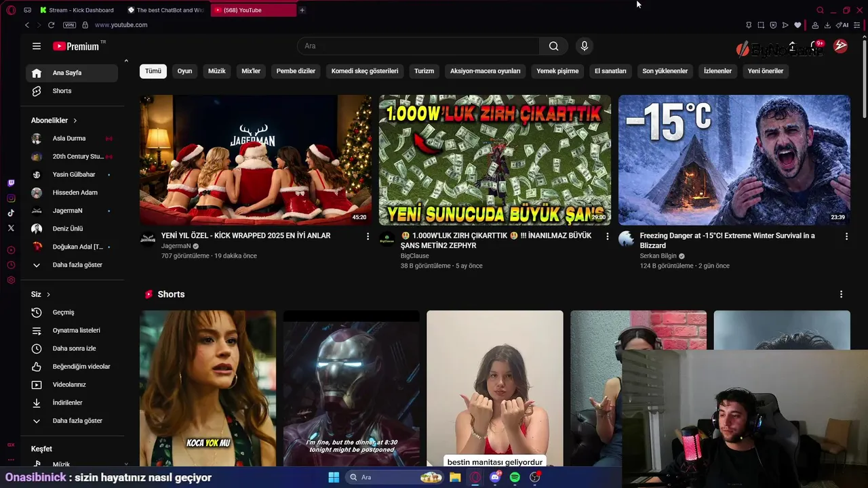
Task: Open the Opera AI assistant icon
Action: click(842, 25)
